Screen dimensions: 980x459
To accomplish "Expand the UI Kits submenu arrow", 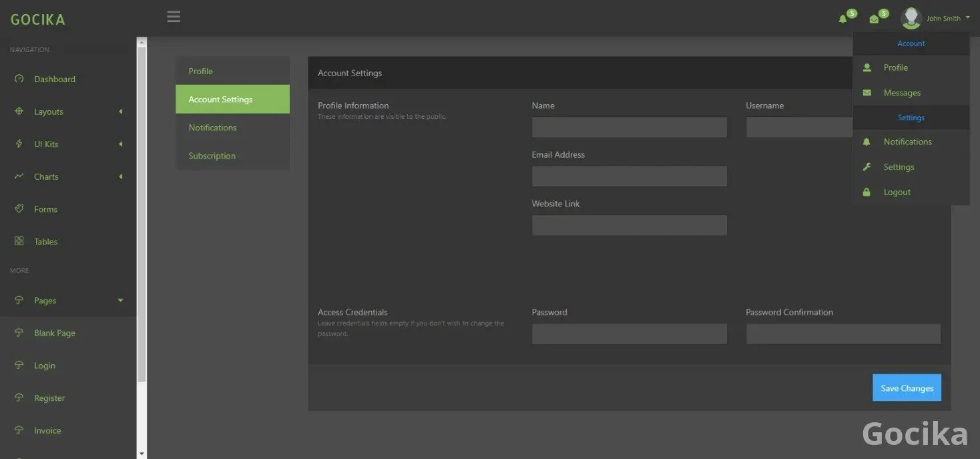I will [x=121, y=144].
